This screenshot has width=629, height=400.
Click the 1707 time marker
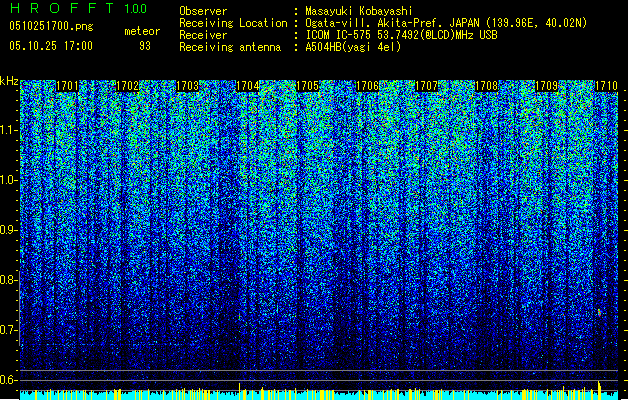point(426,86)
